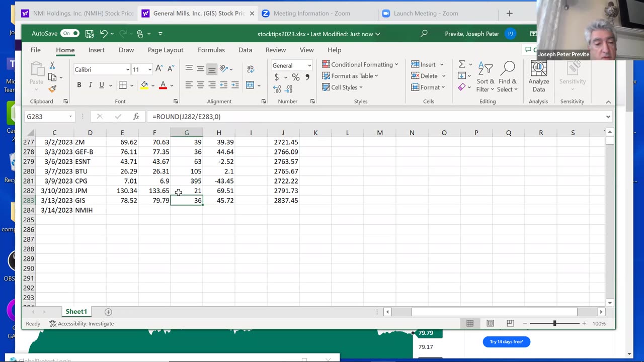Switch to the Review ribbon tab
The height and width of the screenshot is (362, 644).
pos(276,50)
